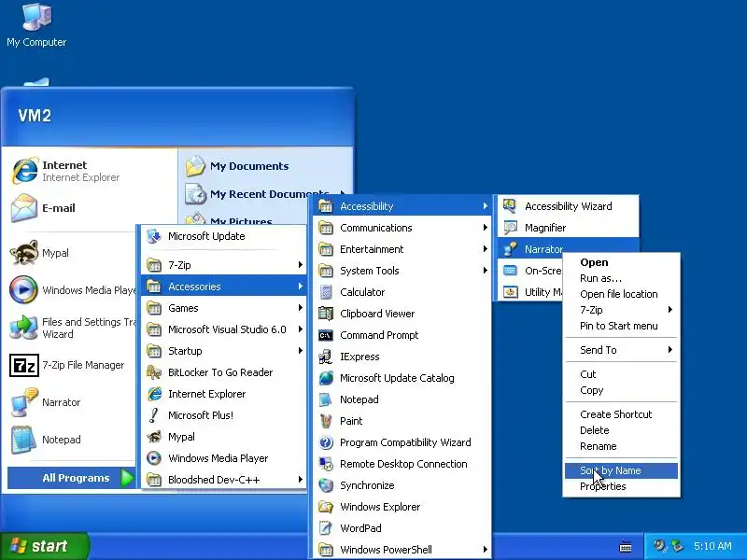Expand the Send To context submenu
The image size is (747, 560).
(x=621, y=350)
